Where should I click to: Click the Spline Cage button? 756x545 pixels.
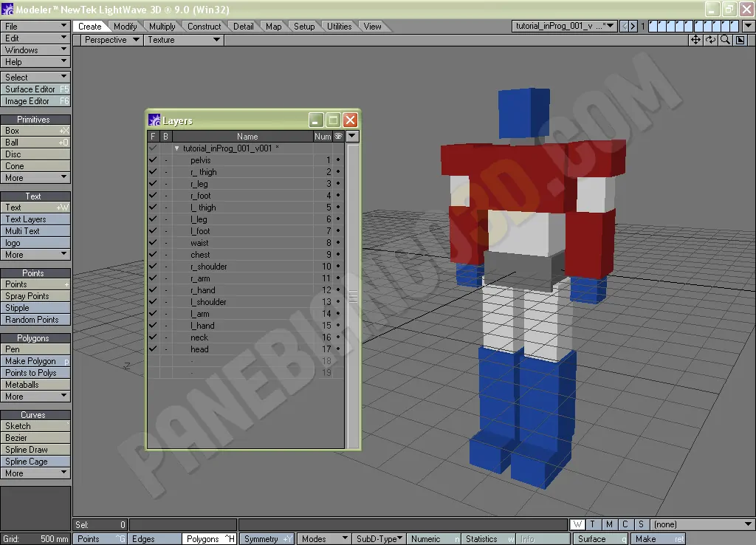pos(35,462)
